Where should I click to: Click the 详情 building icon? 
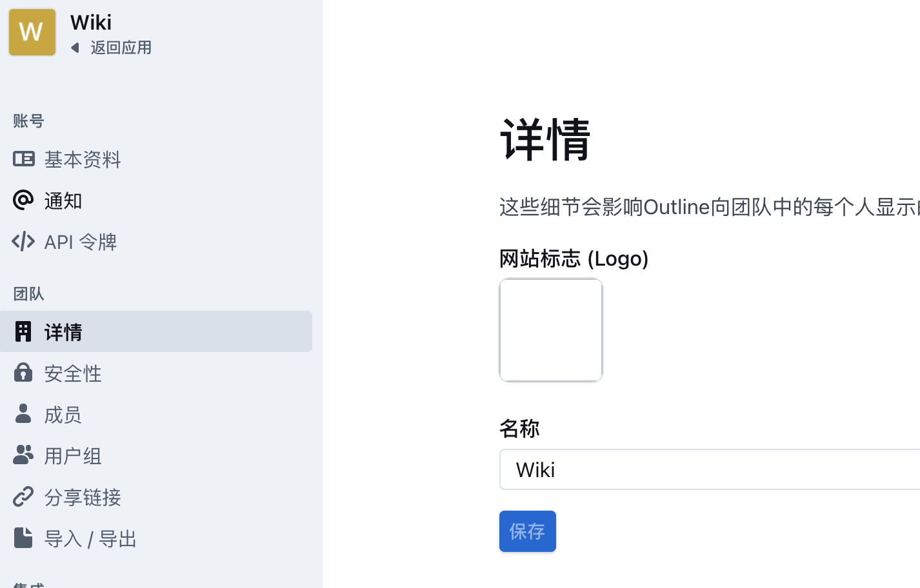[x=23, y=331]
